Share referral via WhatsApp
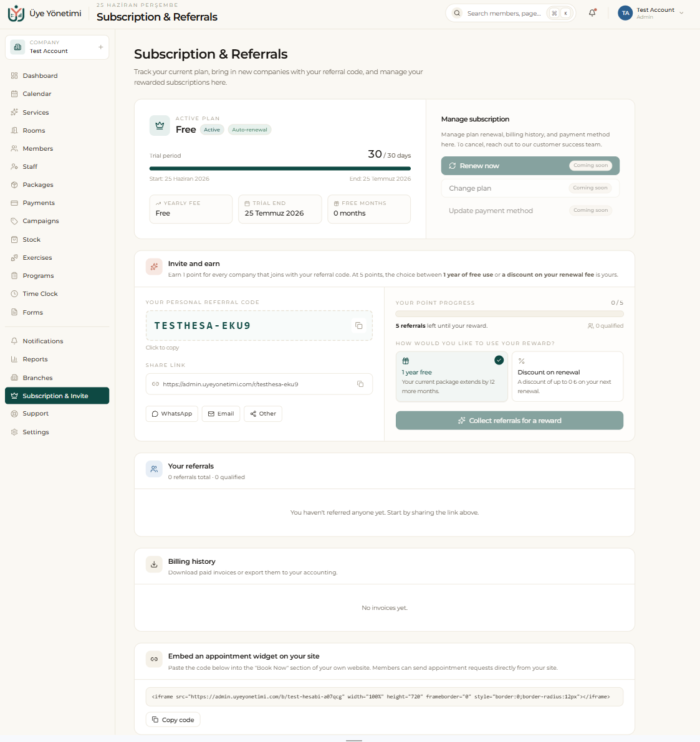700x742 pixels. pyautogui.click(x=172, y=414)
